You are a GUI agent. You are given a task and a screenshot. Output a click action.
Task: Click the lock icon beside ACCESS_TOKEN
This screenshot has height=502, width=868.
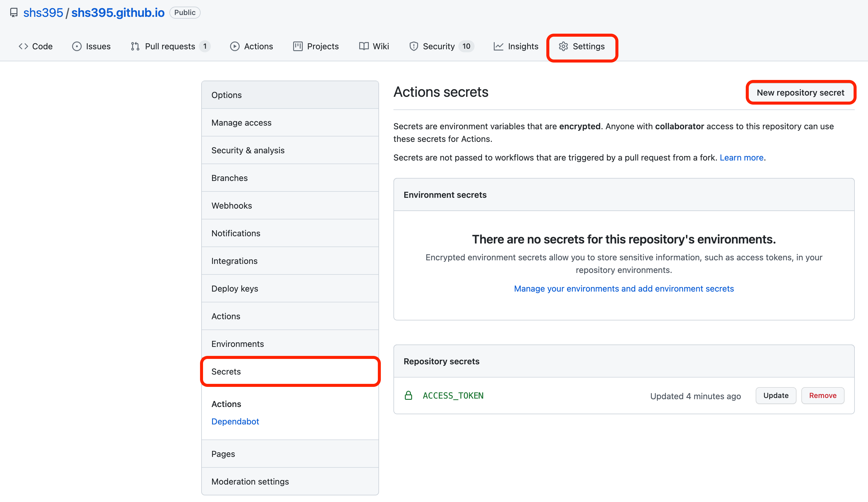pos(408,396)
